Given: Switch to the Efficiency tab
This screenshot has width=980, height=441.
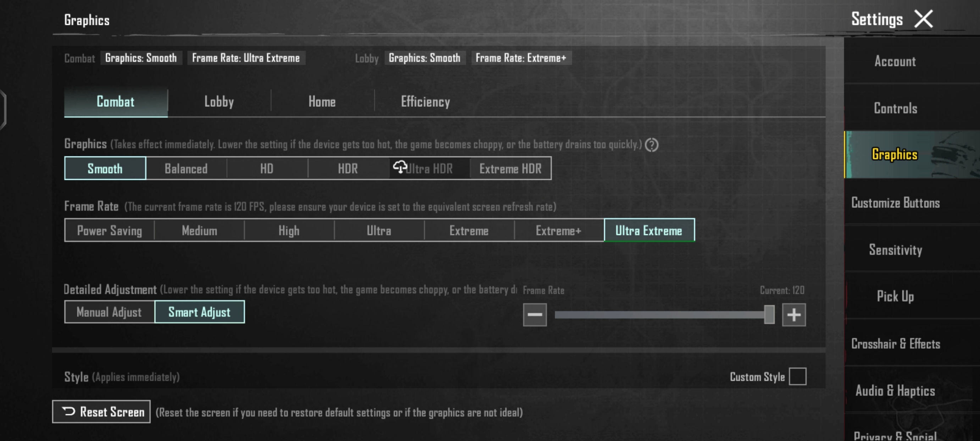Looking at the screenshot, I should pyautogui.click(x=425, y=101).
